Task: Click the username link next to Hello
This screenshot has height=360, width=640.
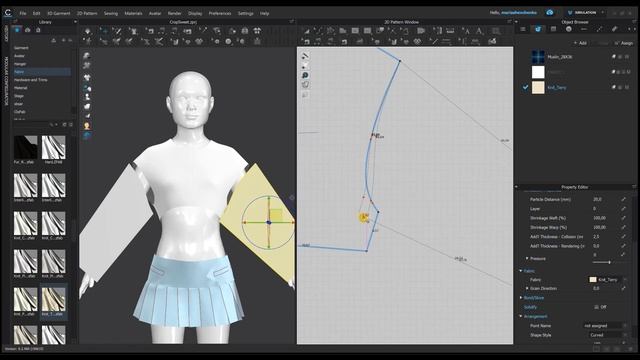Action: 519,13
